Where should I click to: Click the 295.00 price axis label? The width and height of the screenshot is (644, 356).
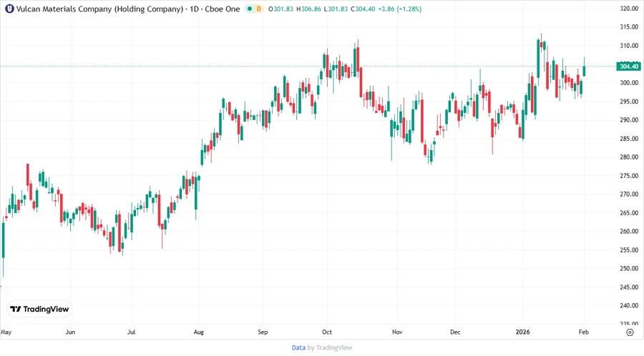coord(629,102)
